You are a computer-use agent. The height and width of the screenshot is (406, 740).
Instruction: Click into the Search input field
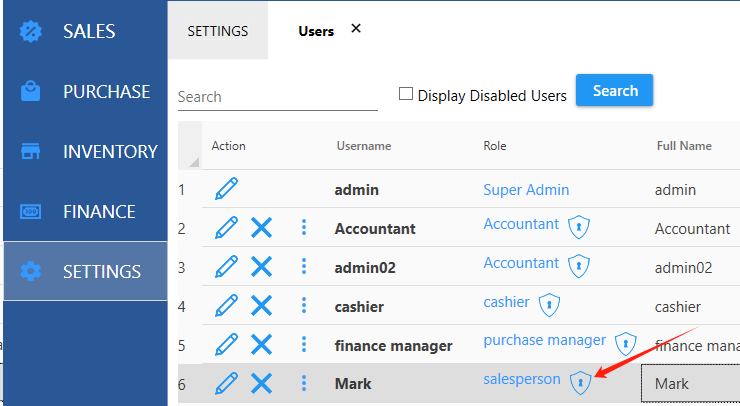click(277, 97)
